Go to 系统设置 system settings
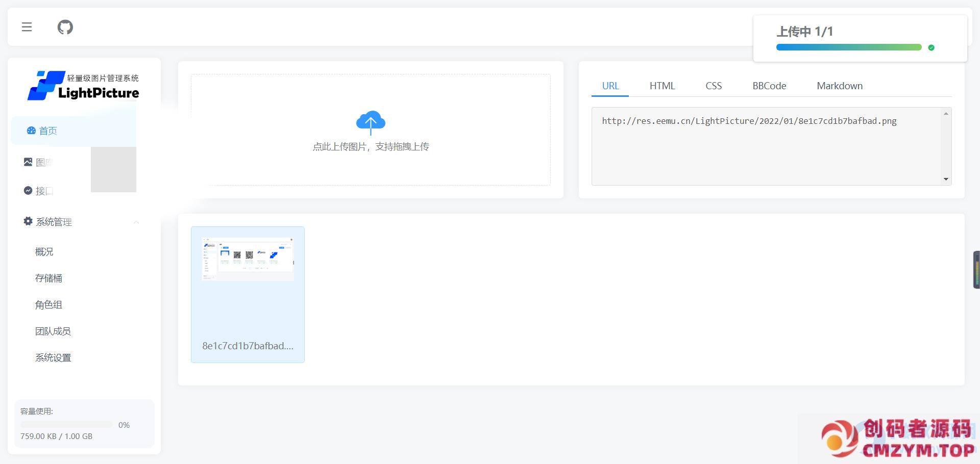This screenshot has width=980, height=464. point(53,358)
